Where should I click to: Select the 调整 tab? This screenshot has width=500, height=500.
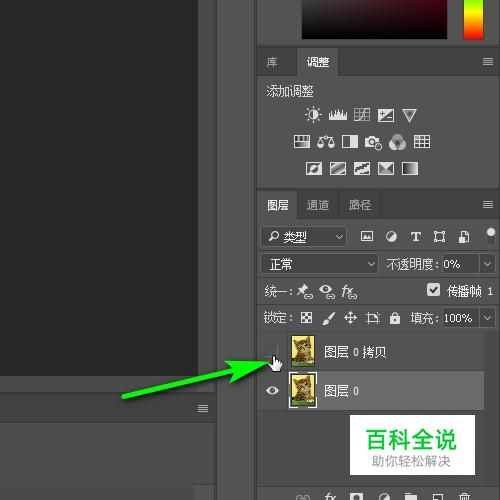(318, 62)
